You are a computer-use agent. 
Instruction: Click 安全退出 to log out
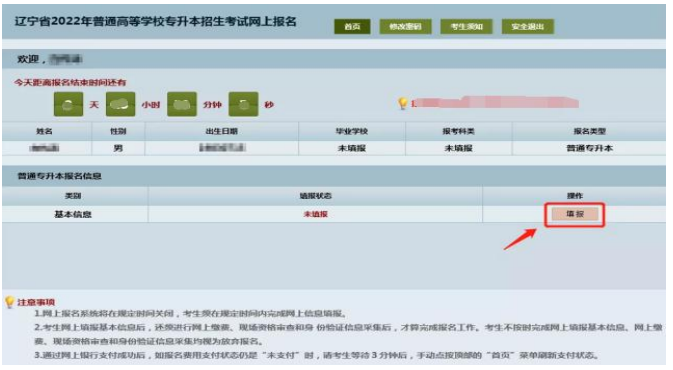click(x=527, y=27)
